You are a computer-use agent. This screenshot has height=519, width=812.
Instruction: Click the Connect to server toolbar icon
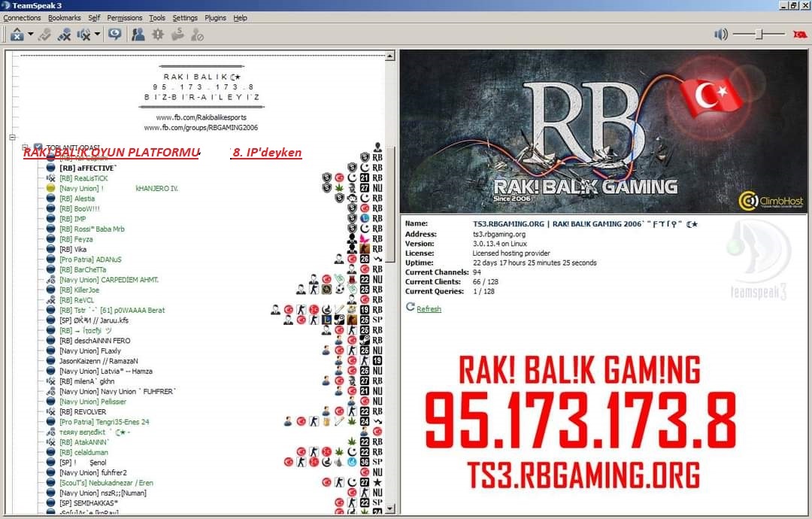[x=17, y=35]
